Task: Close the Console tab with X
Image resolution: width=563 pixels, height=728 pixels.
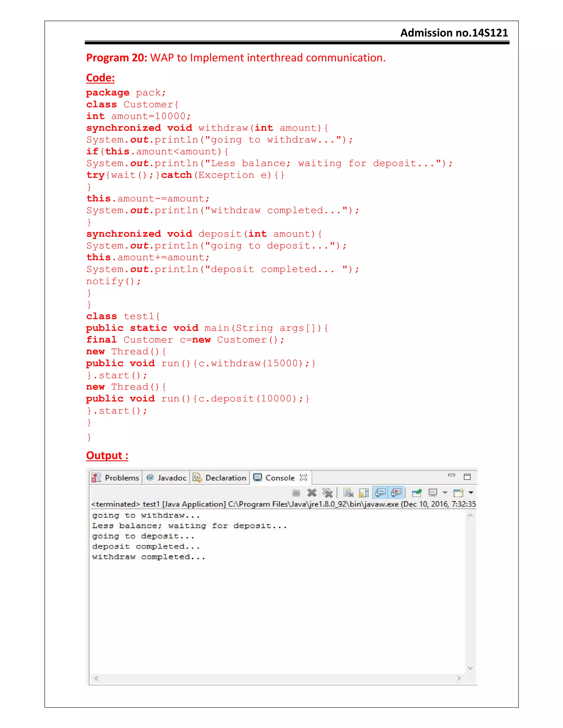Action: [303, 477]
